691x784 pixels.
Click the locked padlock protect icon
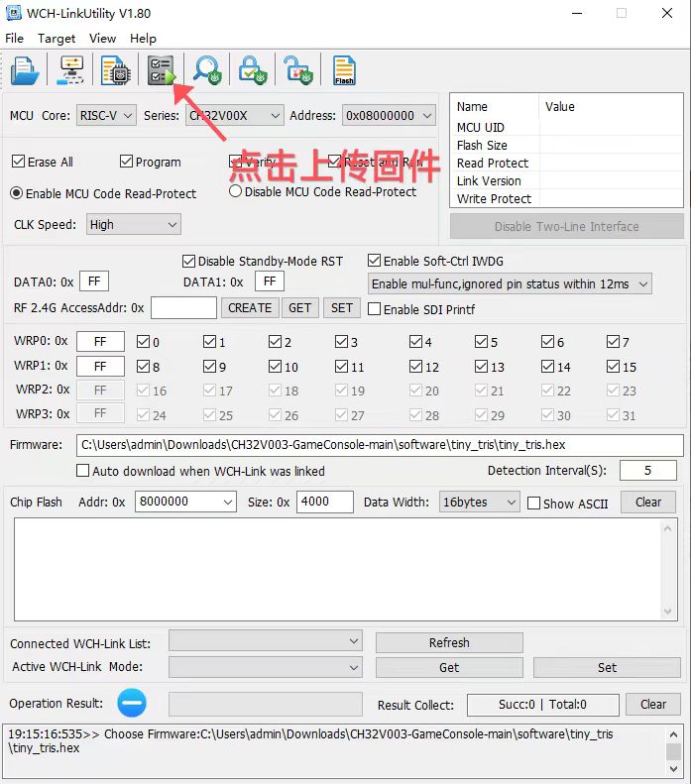pos(252,70)
